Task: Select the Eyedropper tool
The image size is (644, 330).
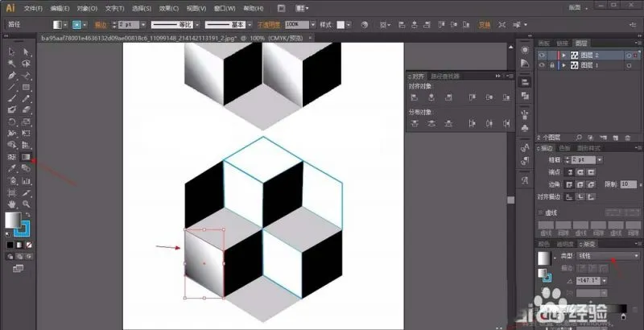Action: point(11,168)
